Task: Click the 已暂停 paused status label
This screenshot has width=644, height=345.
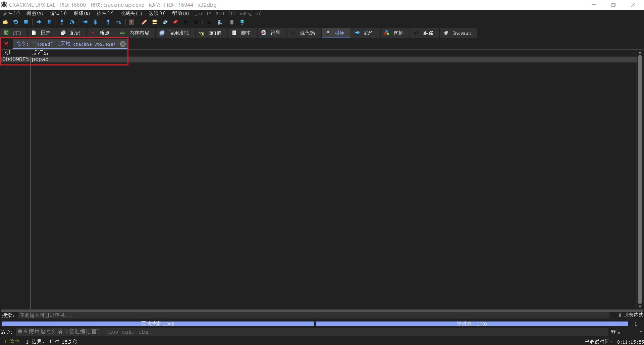Action: pos(12,341)
